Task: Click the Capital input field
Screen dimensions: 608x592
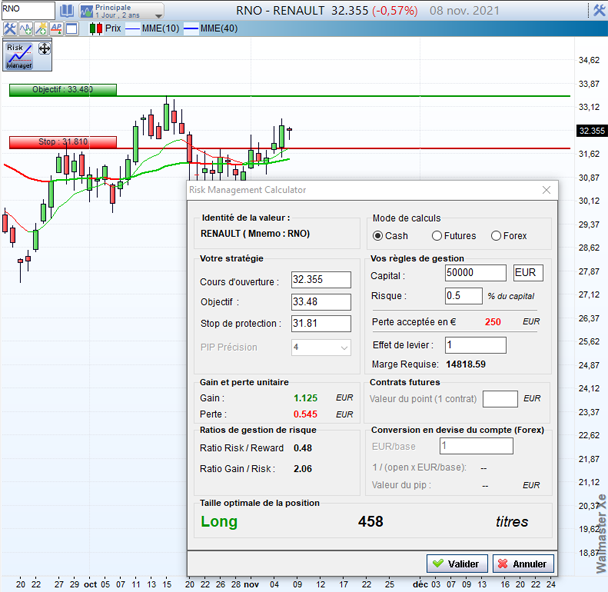Action: click(475, 273)
